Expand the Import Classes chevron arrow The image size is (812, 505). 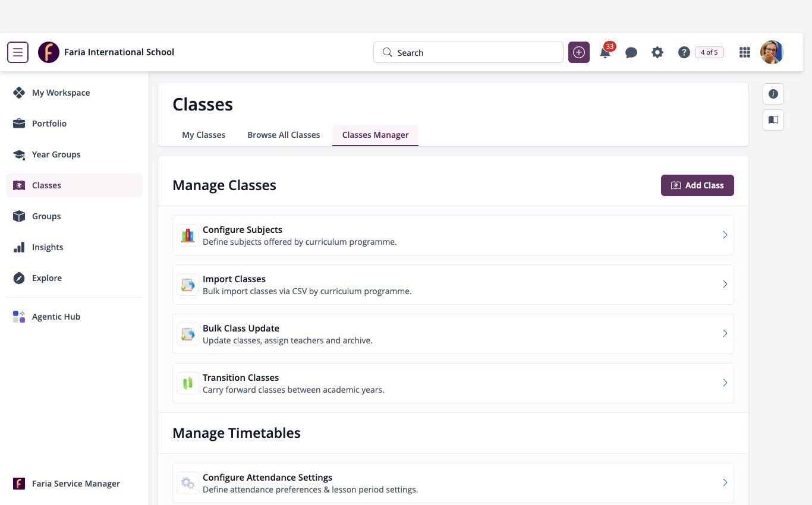click(725, 285)
